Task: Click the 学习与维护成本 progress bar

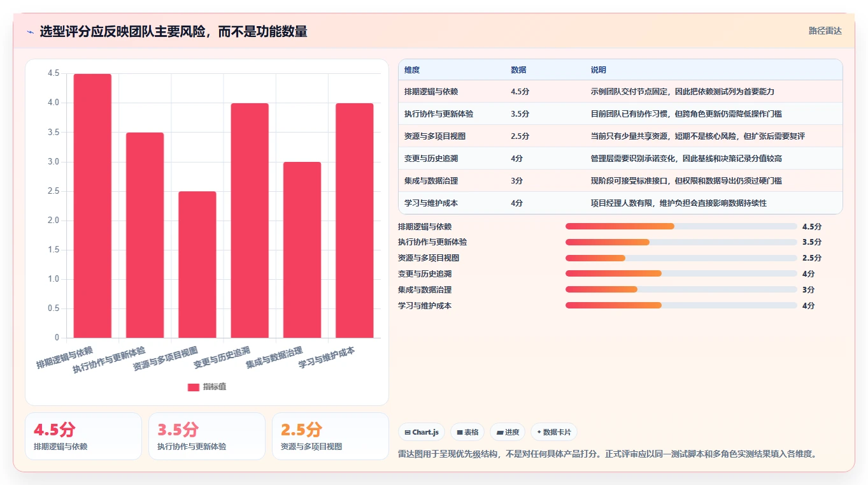Action: 681,305
